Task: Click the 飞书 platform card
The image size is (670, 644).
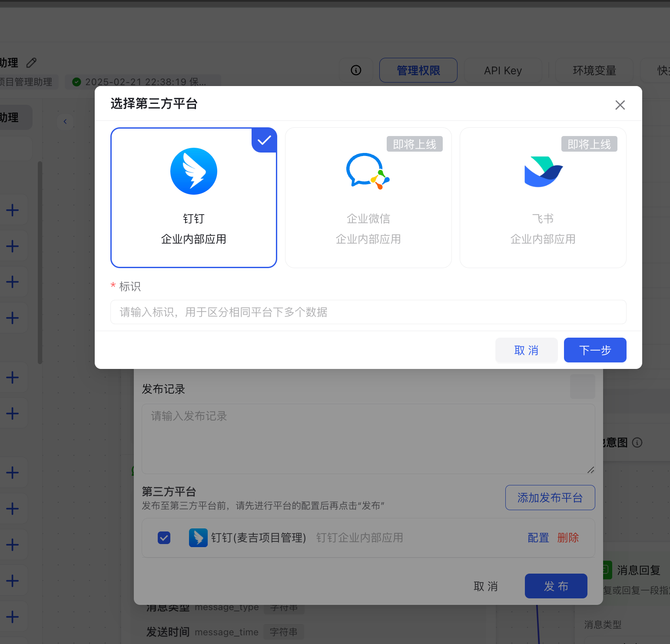Action: [x=543, y=198]
